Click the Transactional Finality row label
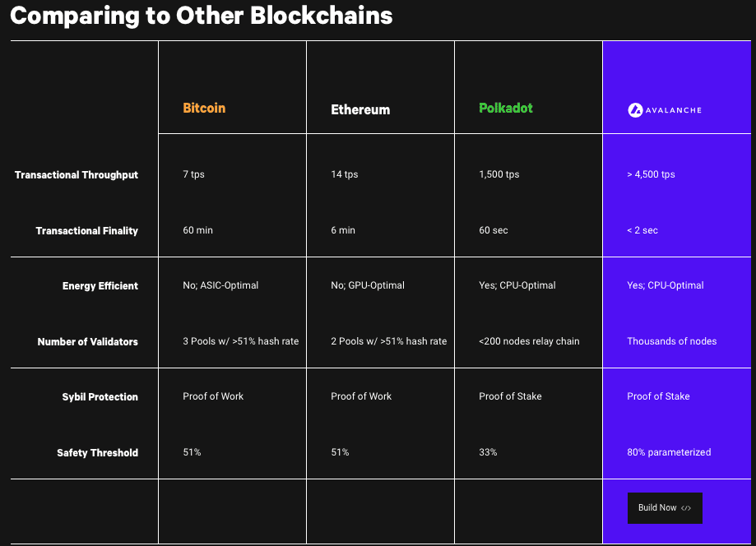This screenshot has width=756, height=546. 87,231
